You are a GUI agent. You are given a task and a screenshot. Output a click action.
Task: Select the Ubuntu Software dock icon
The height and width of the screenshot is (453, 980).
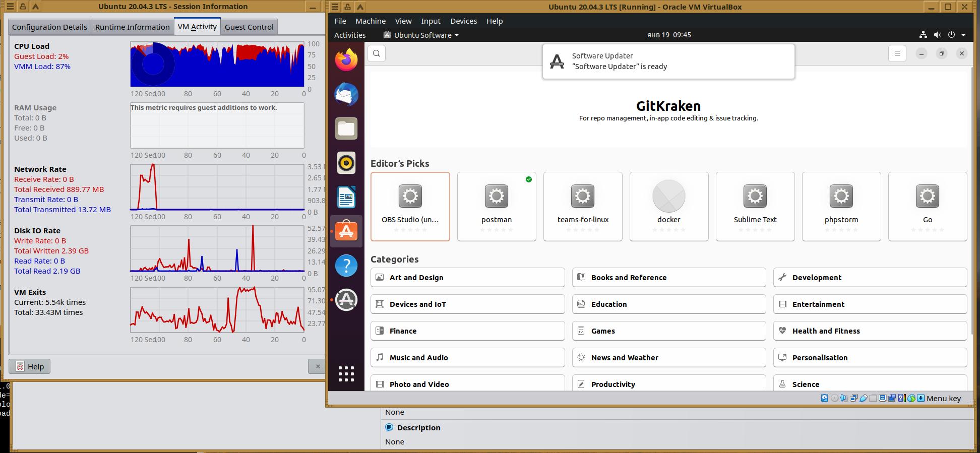tap(346, 231)
